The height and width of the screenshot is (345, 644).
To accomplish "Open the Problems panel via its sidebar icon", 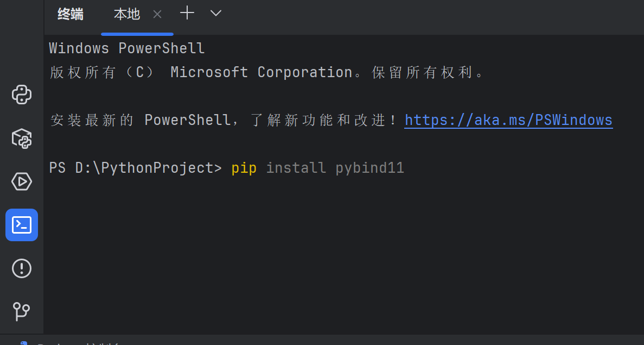I will 22,268.
